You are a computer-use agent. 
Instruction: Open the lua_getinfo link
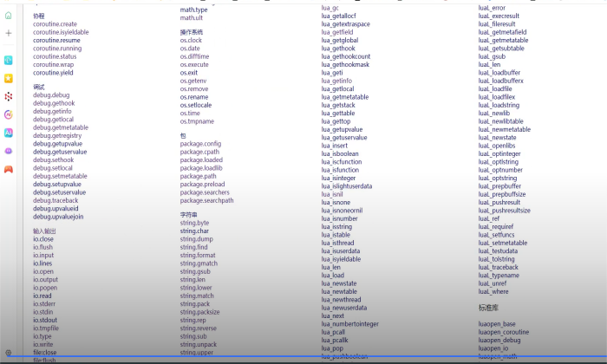pos(336,81)
